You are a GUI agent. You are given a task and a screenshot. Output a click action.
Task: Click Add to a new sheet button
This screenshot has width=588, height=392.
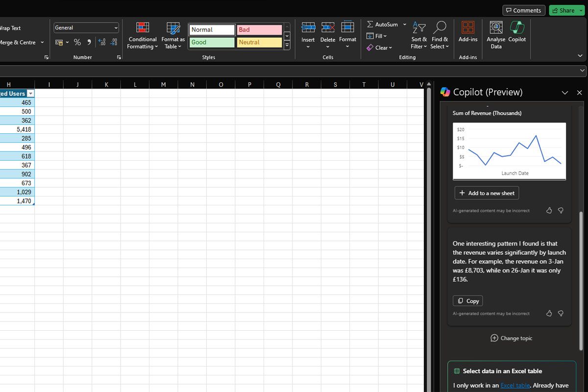[487, 193]
